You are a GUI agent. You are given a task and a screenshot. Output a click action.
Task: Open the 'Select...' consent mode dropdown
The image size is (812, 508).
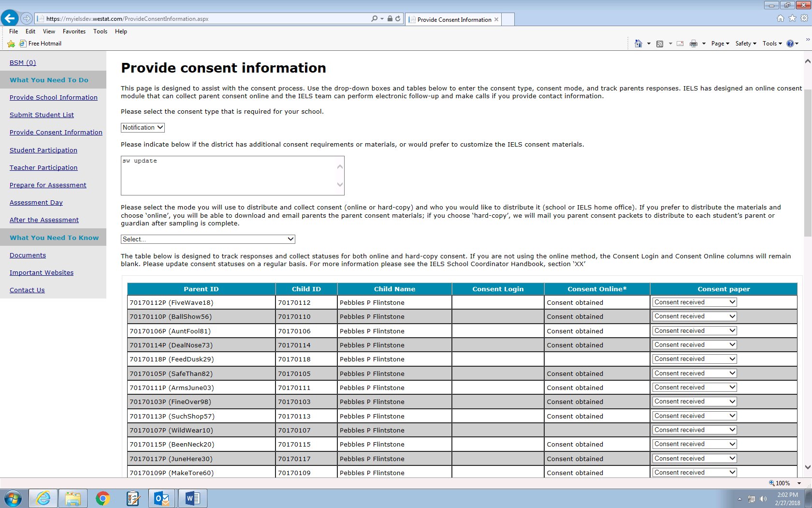tap(208, 239)
